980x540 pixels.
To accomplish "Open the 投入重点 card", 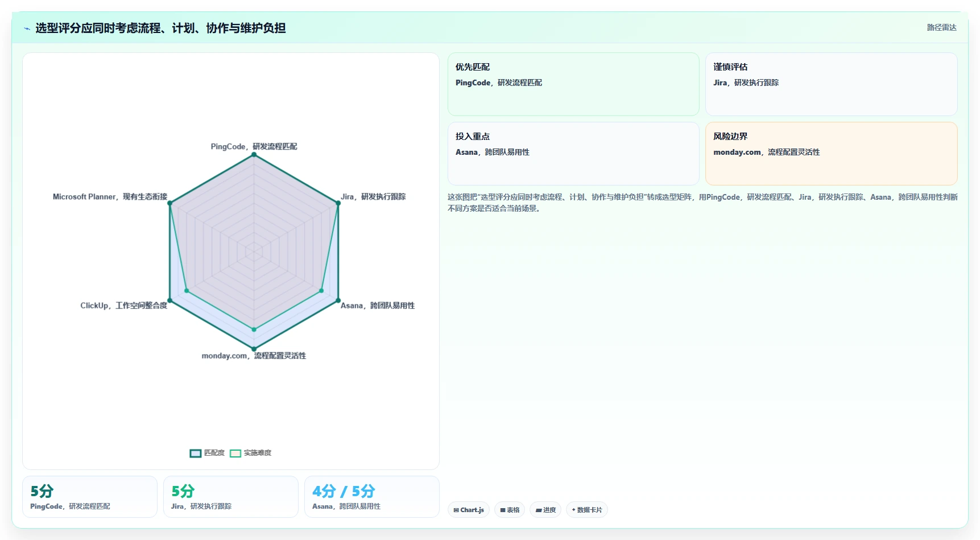I will point(573,154).
